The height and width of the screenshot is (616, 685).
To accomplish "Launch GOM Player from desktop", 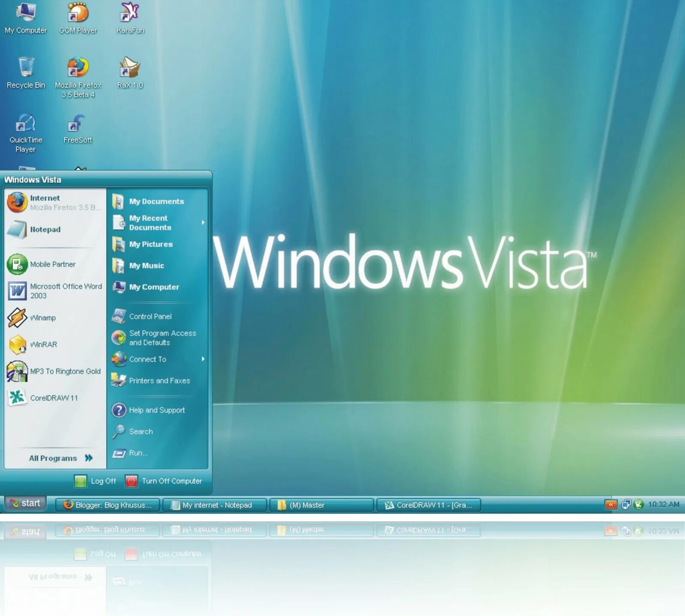I will point(78,18).
